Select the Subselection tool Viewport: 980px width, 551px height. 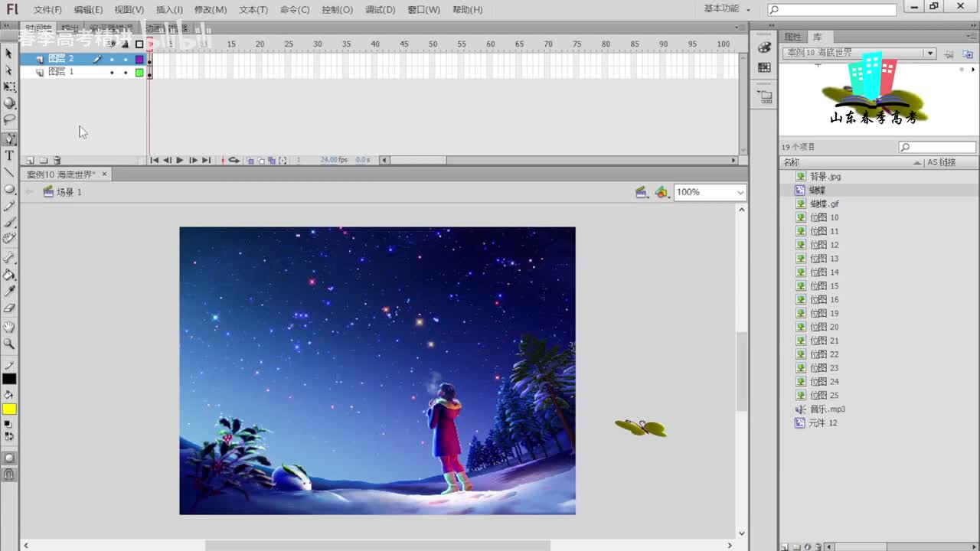[9, 70]
